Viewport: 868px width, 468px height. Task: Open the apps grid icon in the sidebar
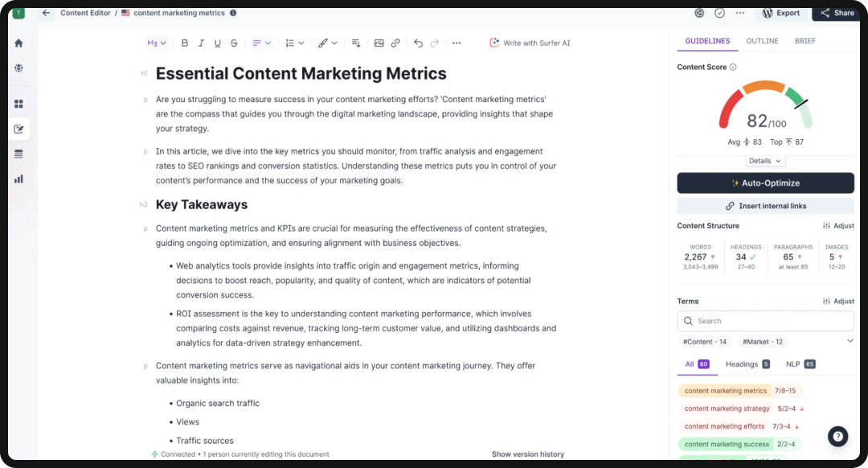[18, 103]
